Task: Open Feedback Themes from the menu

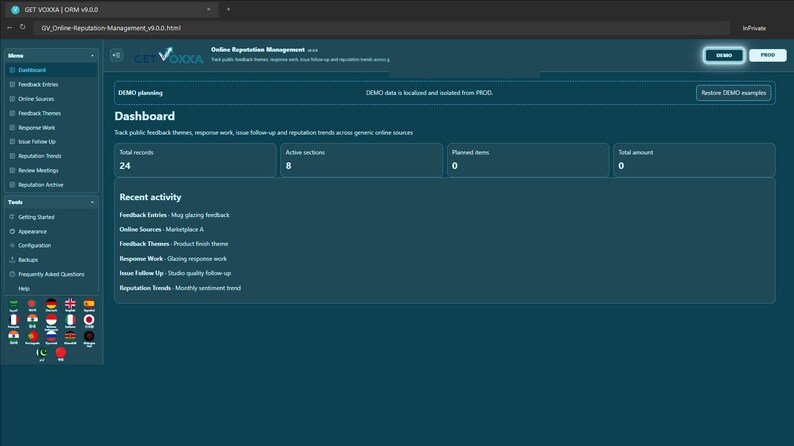Action: click(x=51, y=113)
